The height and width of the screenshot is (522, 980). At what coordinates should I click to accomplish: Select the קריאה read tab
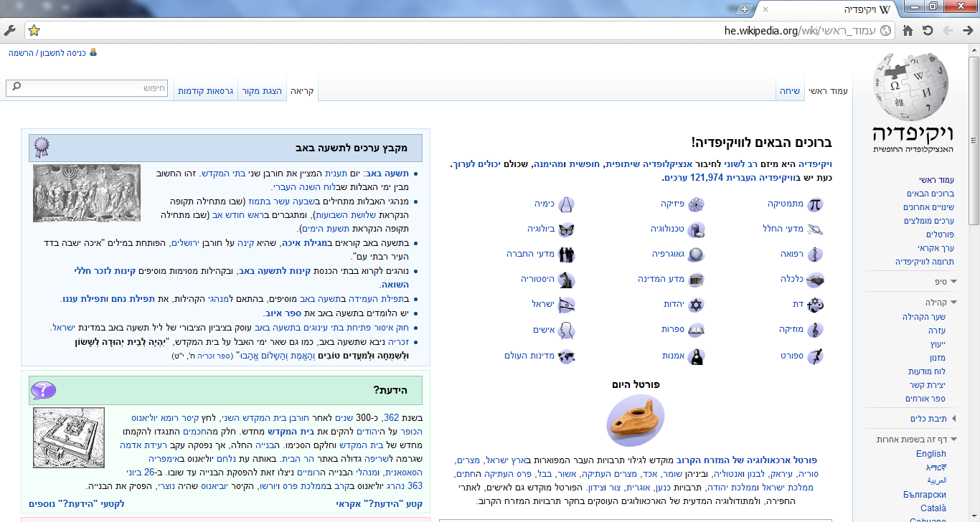[x=301, y=91]
